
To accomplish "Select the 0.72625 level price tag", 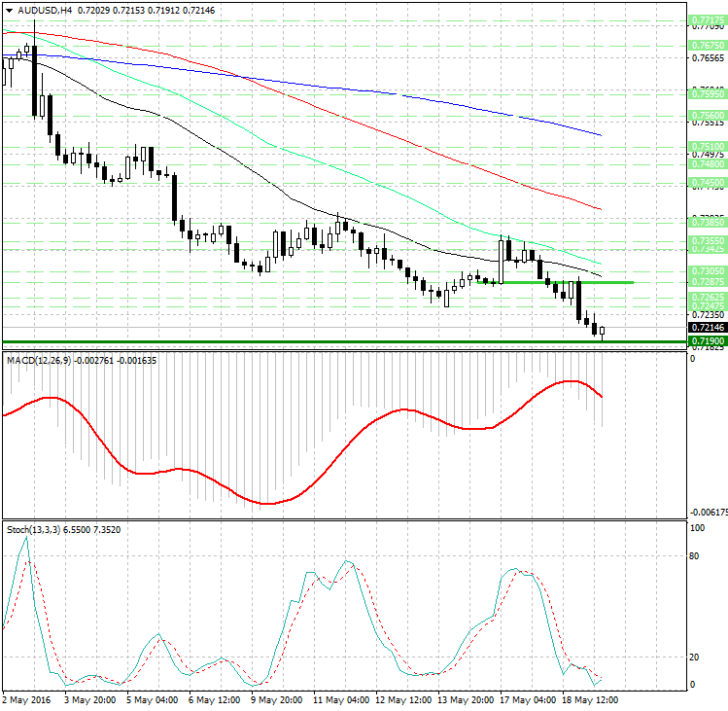I will pyautogui.click(x=708, y=297).
